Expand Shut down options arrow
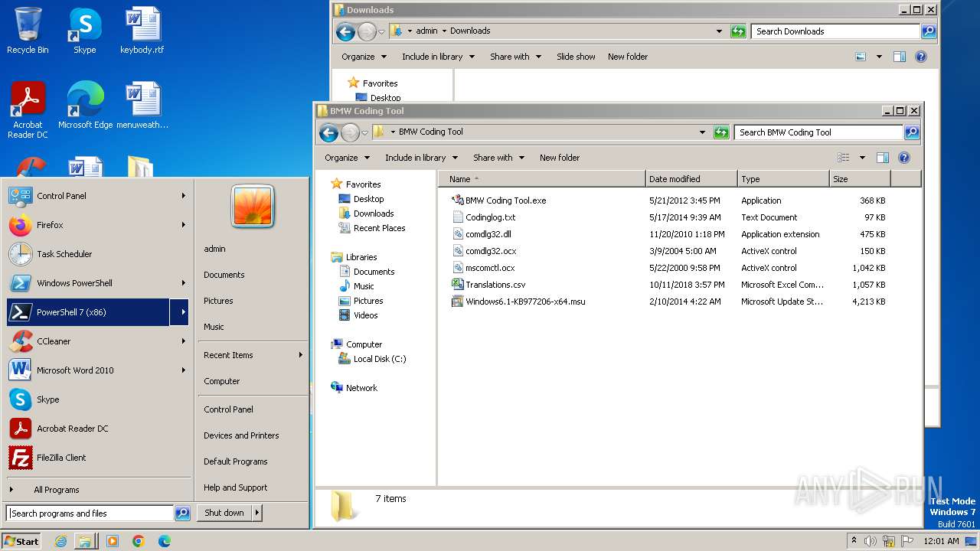Screen dimensions: 980x551 click(x=256, y=513)
